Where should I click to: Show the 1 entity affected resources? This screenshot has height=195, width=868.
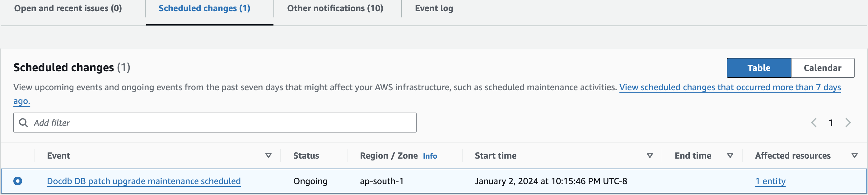770,181
